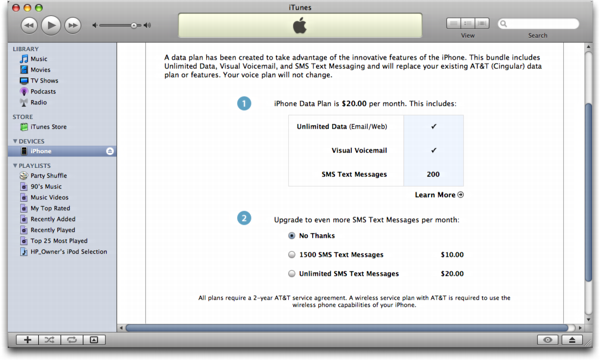Click the scroll right arrow
This screenshot has width=600, height=360.
click(580, 328)
